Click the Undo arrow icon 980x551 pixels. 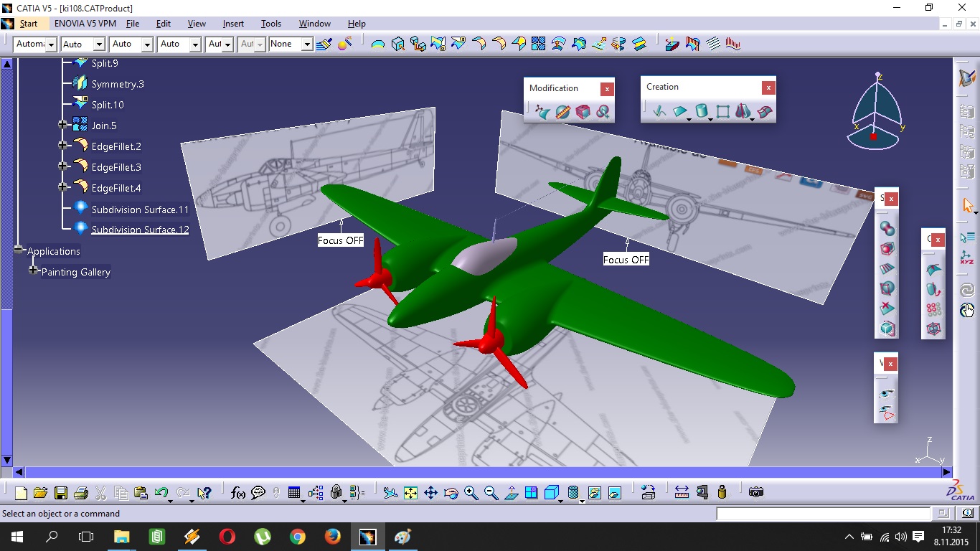161,493
